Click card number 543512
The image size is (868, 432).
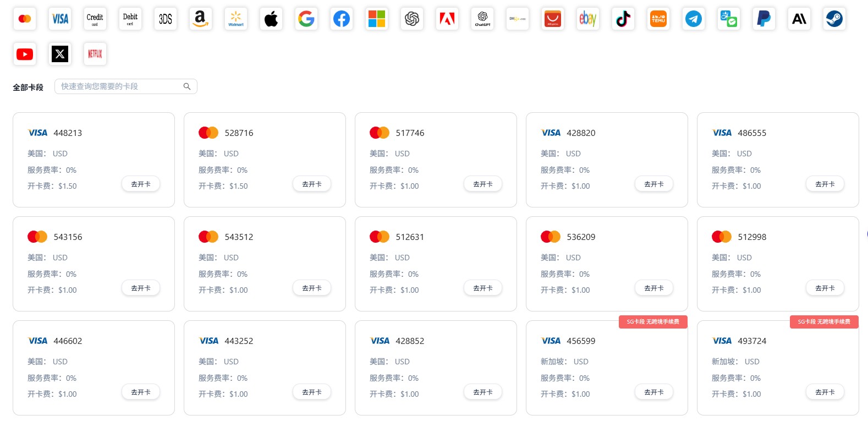click(x=239, y=237)
